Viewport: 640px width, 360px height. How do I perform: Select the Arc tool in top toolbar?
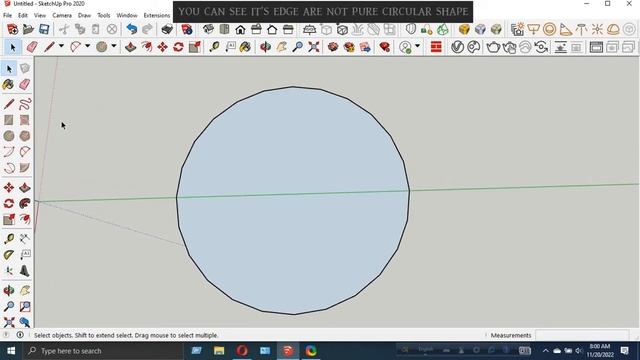click(76, 47)
